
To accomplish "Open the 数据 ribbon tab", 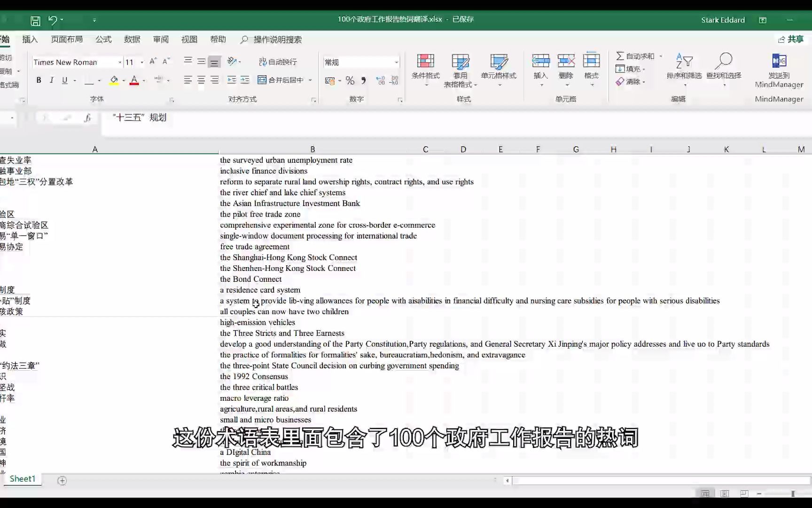I will (132, 40).
